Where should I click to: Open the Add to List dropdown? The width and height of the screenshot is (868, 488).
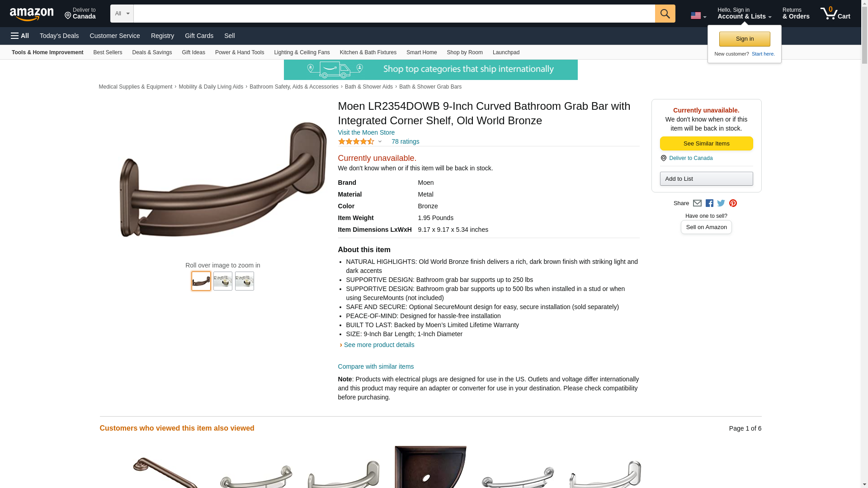point(706,179)
